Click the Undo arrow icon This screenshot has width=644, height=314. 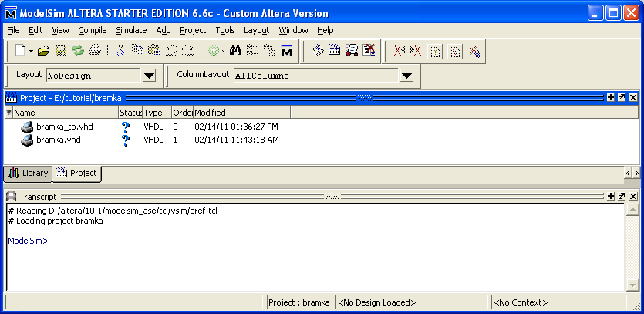tap(171, 51)
